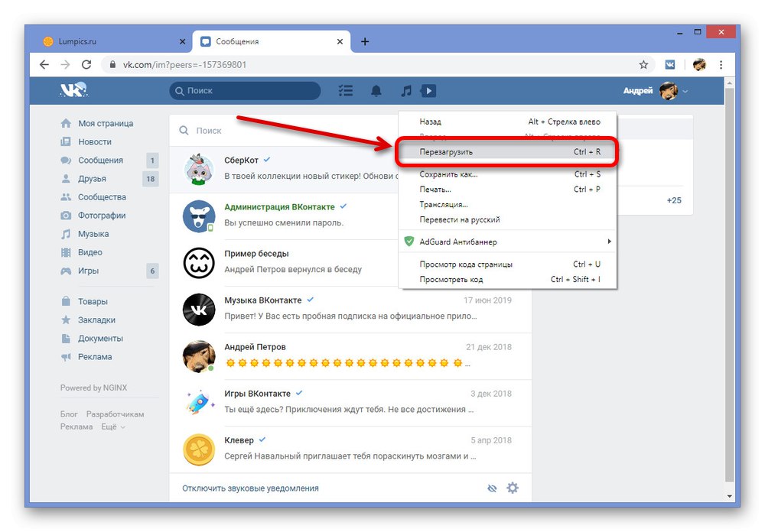This screenshot has height=532, width=765.
Task: Click the page vertical scrollbar
Action: pyautogui.click(x=729, y=285)
